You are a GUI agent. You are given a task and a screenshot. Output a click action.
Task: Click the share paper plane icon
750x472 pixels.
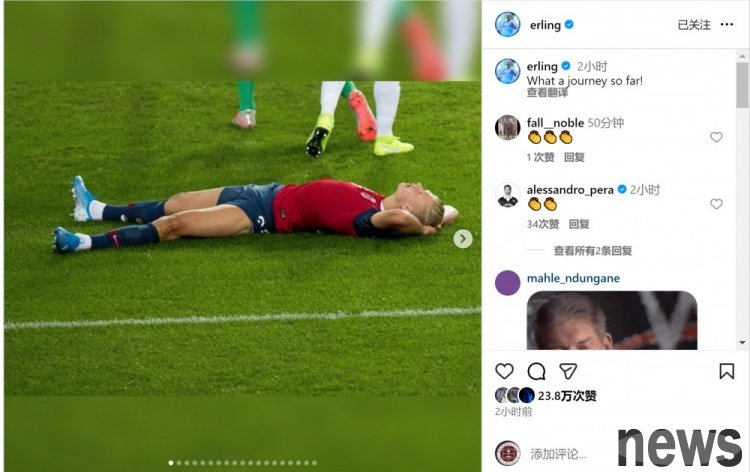tap(567, 371)
